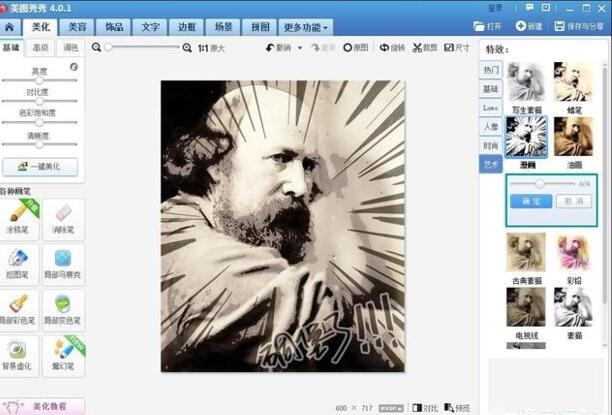Open the 美化 tab
612x415 pixels.
(41, 27)
